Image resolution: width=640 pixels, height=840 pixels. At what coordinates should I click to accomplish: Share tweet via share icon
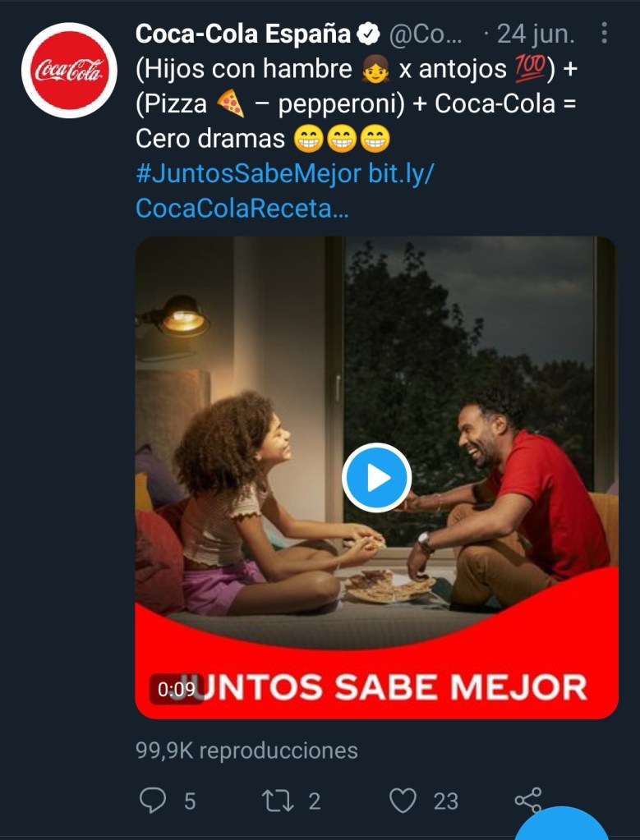click(x=528, y=801)
